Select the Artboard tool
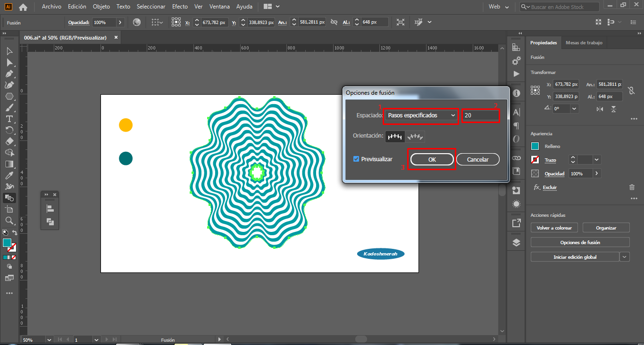The height and width of the screenshot is (345, 644). point(9,209)
